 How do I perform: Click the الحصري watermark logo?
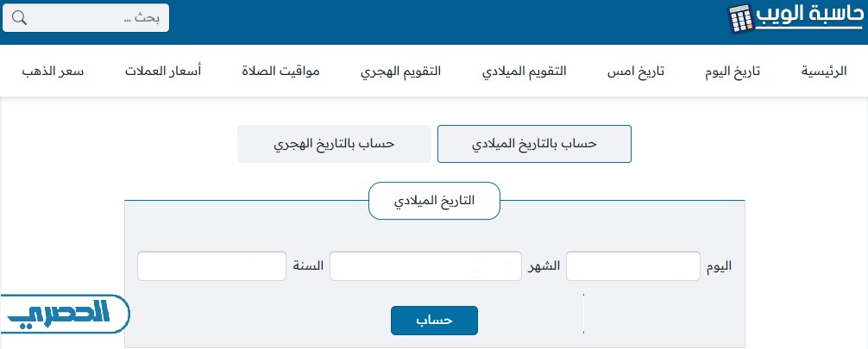[x=64, y=315]
